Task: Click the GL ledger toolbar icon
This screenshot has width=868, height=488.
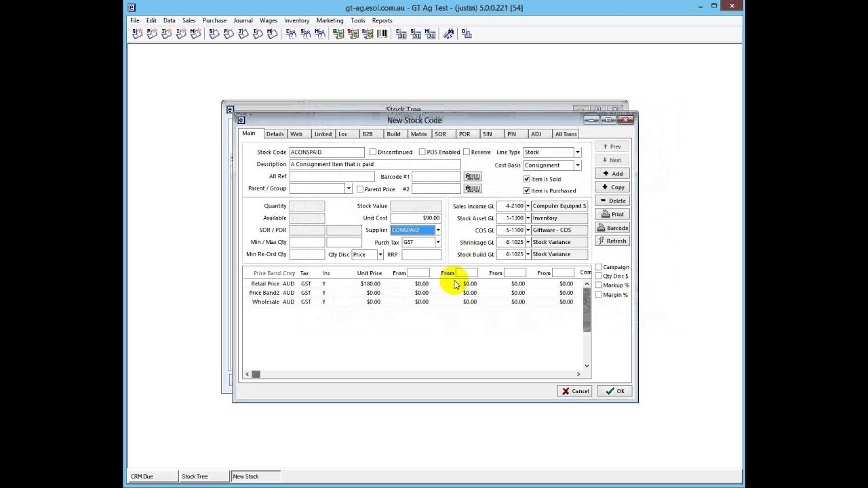Action: (338, 33)
